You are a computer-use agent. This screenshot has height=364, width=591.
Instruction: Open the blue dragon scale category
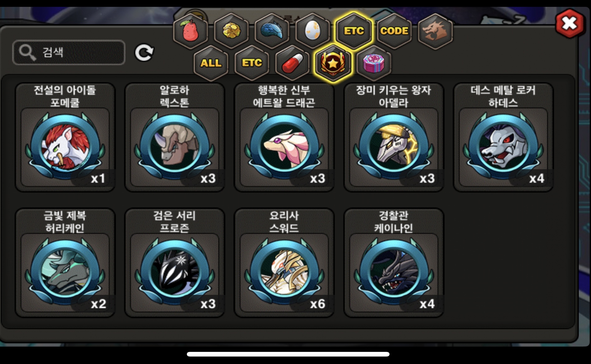point(272,31)
